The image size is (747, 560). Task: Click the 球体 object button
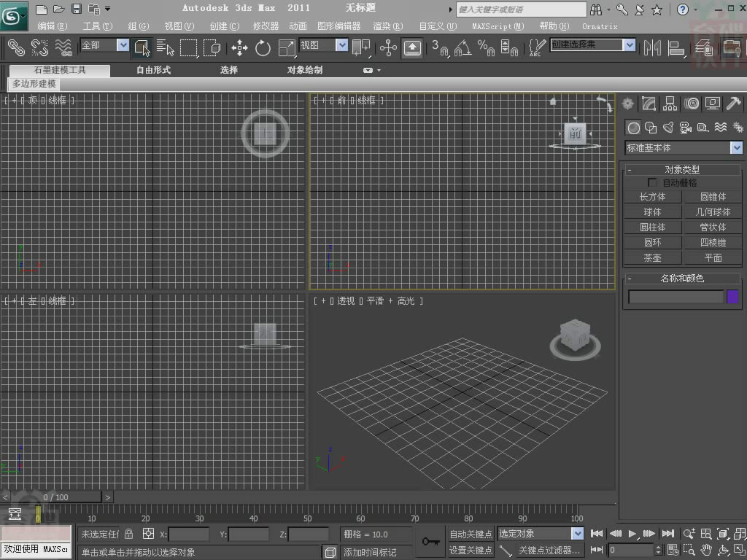[653, 212]
